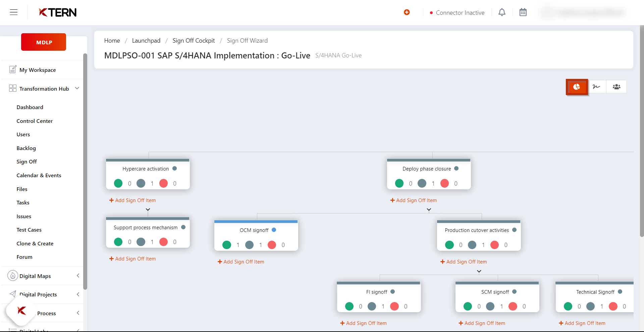Screen dimensions: 644x332
Task: Switch to signature view icon
Action: (x=596, y=87)
